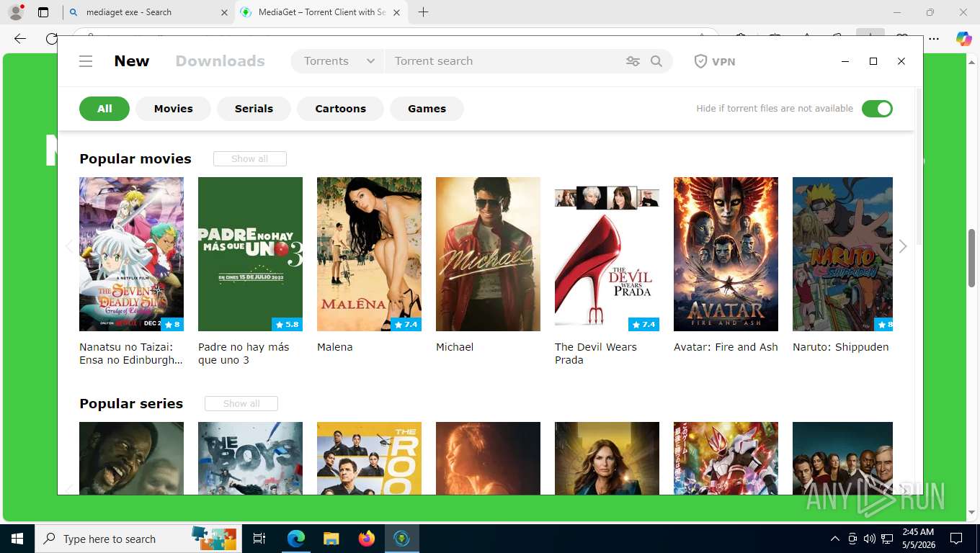Go back in the browser
The height and width of the screenshot is (553, 980).
(20, 39)
